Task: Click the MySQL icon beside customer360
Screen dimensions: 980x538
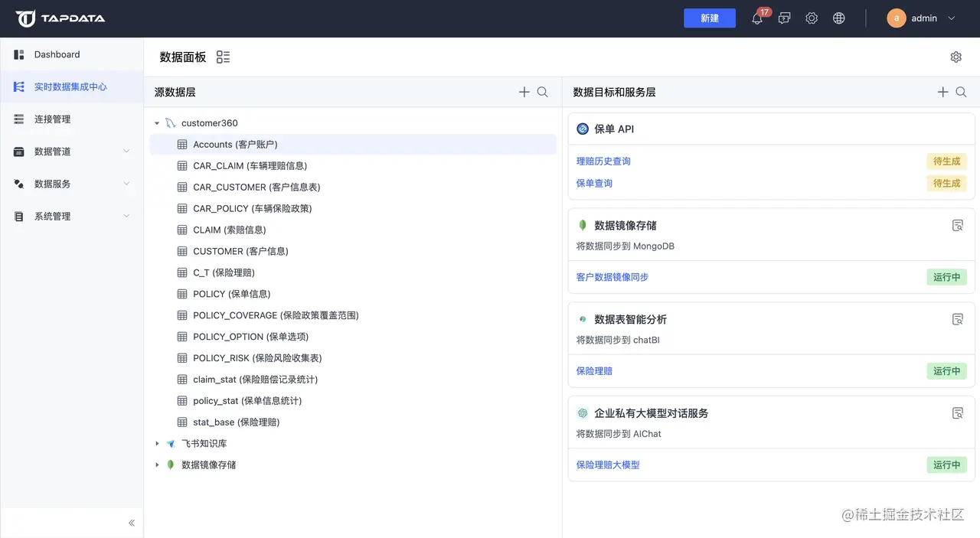Action: click(170, 123)
